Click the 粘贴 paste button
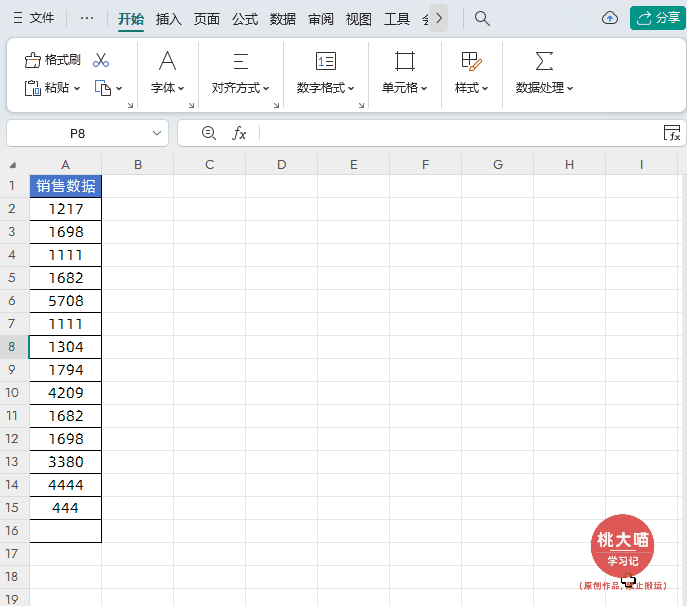 coord(46,88)
